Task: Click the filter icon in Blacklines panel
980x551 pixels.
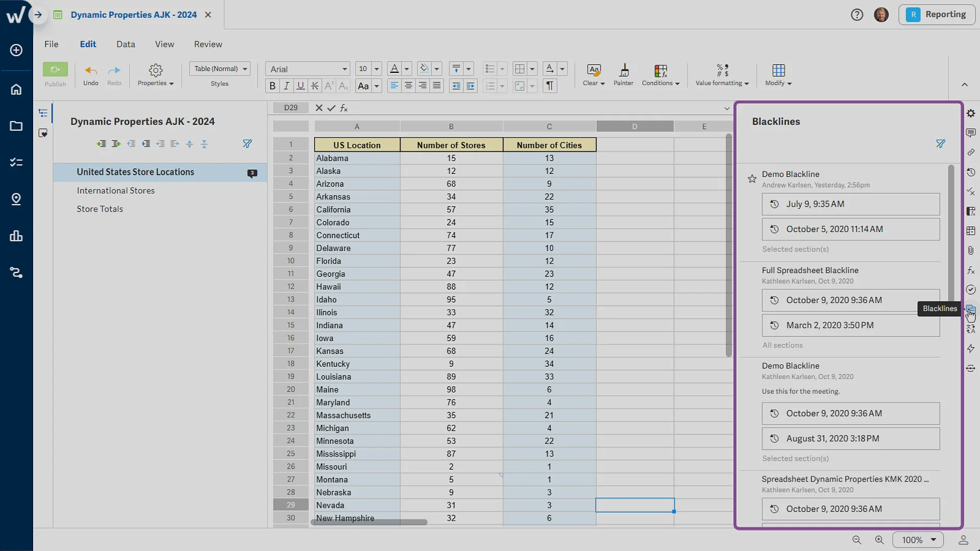Action: 940,144
